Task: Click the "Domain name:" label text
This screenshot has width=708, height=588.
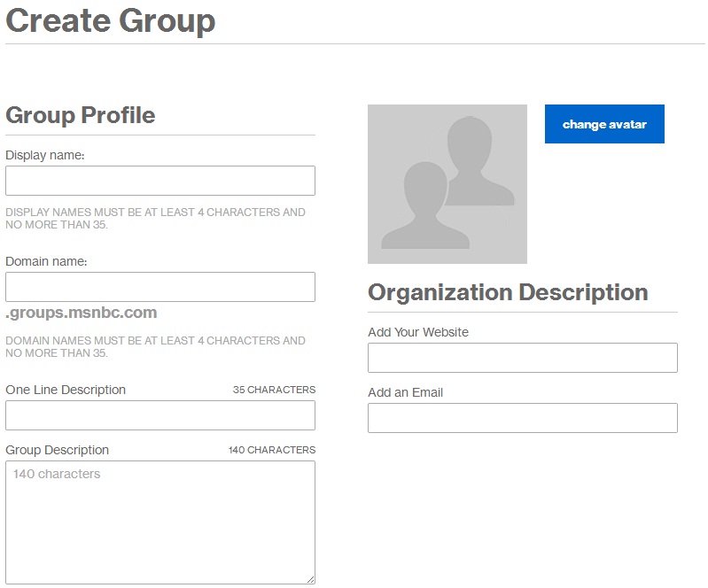Action: [46, 261]
